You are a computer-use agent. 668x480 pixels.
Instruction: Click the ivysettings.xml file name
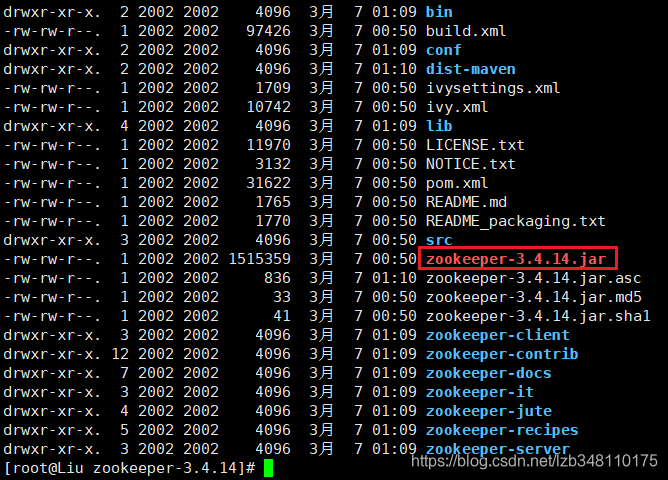493,88
